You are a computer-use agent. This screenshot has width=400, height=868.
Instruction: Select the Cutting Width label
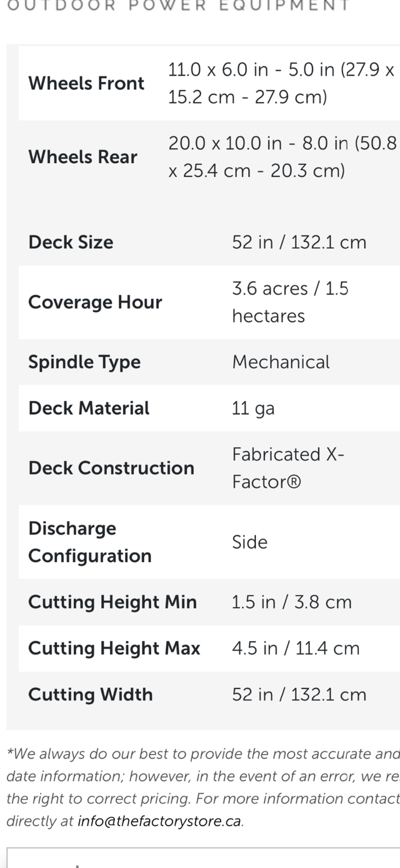pyautogui.click(x=91, y=695)
